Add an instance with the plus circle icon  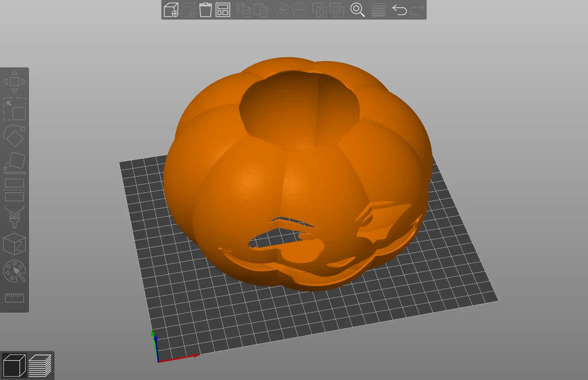[x=281, y=10]
